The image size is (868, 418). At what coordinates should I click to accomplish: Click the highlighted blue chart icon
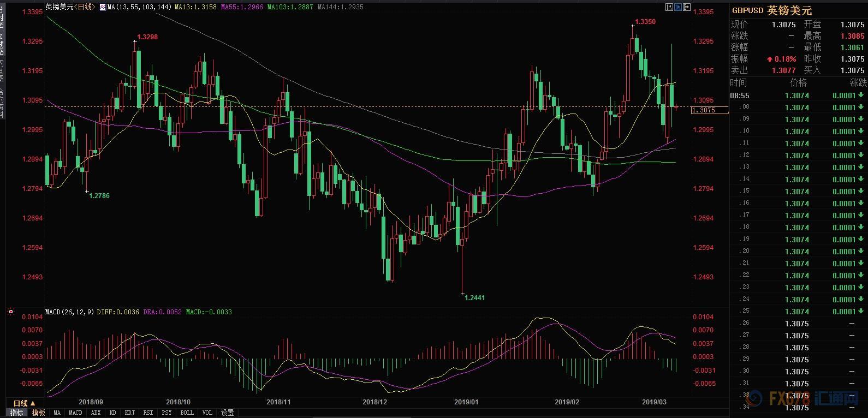678,7
